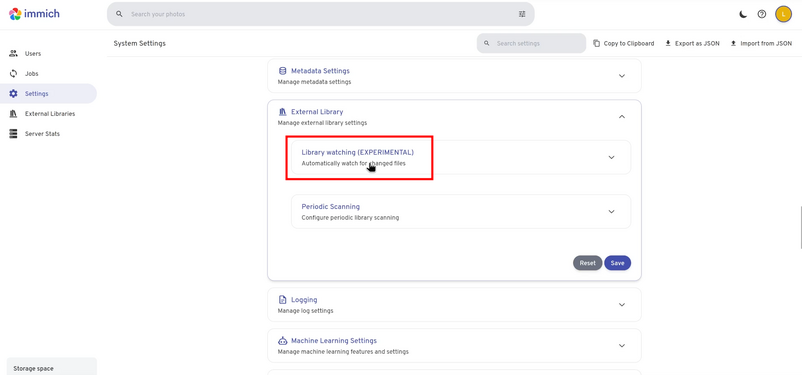Open Jobs page in sidebar
802x375 pixels.
tap(48, 74)
